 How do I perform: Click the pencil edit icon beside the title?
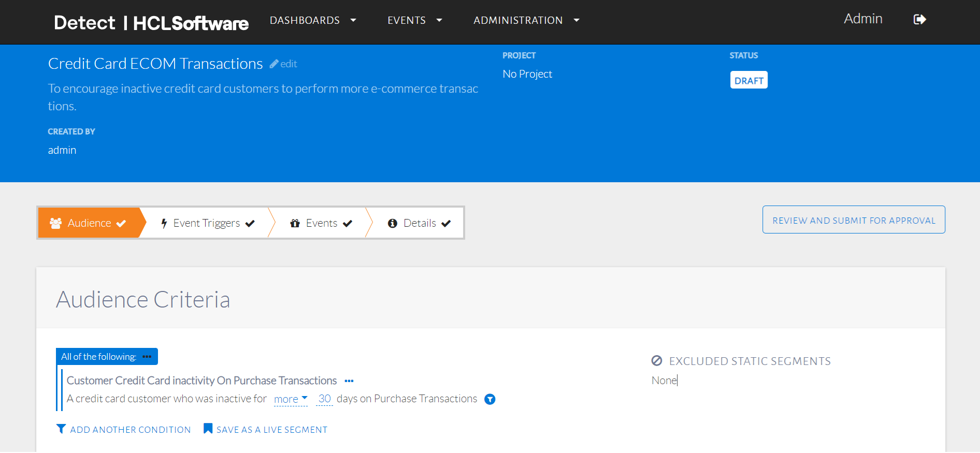(x=274, y=64)
